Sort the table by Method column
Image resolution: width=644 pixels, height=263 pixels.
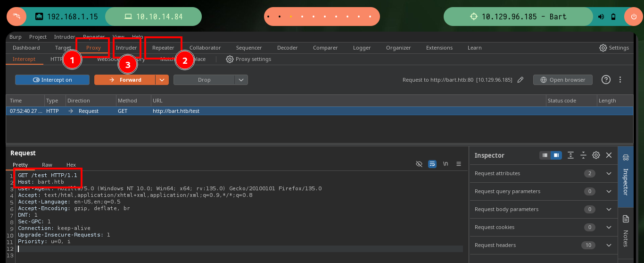coord(133,101)
